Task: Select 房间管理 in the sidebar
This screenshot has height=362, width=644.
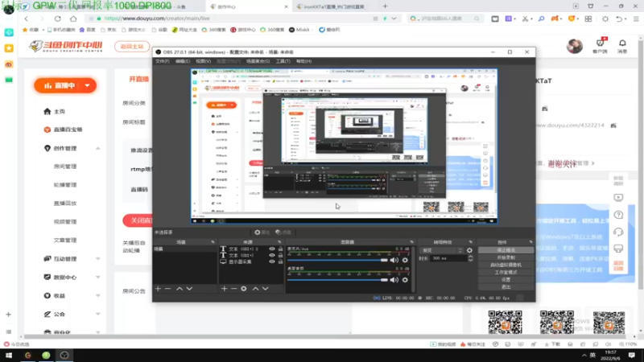Action: [65, 167]
